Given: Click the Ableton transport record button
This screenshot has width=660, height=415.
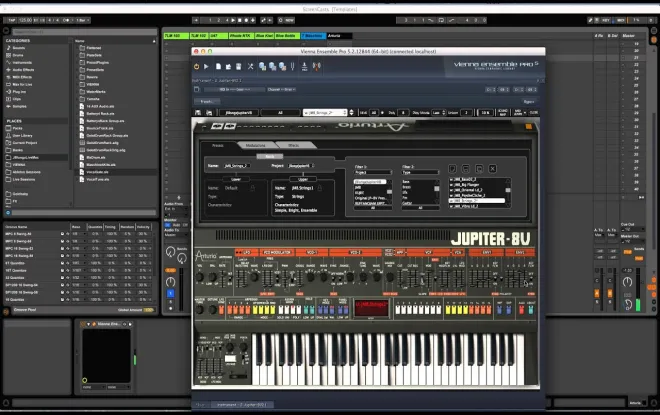Looking at the screenshot, I should click(246, 20).
